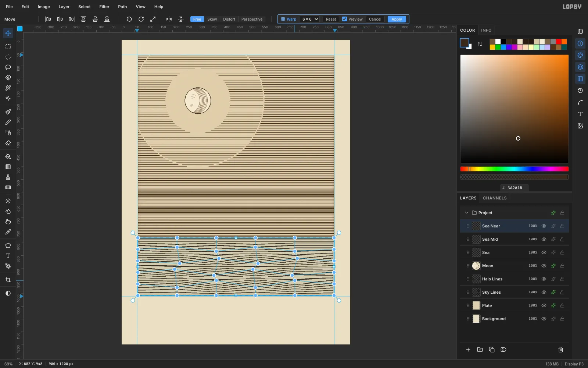Hide the Moon layer
Image resolution: width=588 pixels, height=368 pixels.
click(544, 266)
